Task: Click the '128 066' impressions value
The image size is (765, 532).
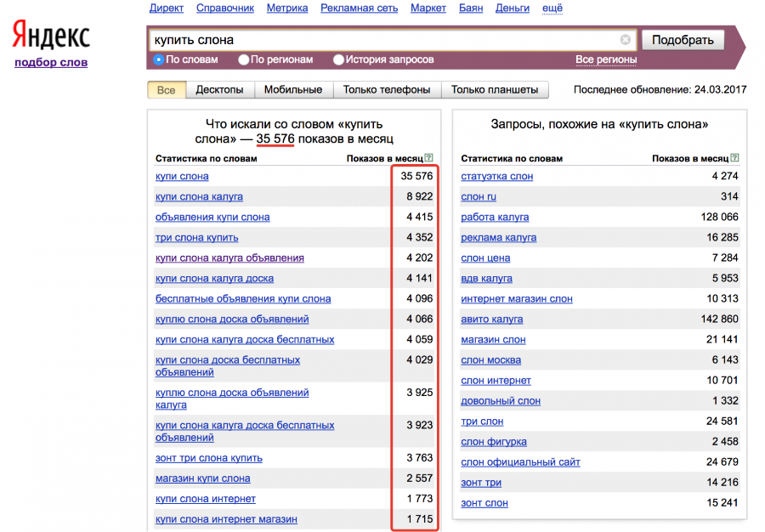Action: 720,217
